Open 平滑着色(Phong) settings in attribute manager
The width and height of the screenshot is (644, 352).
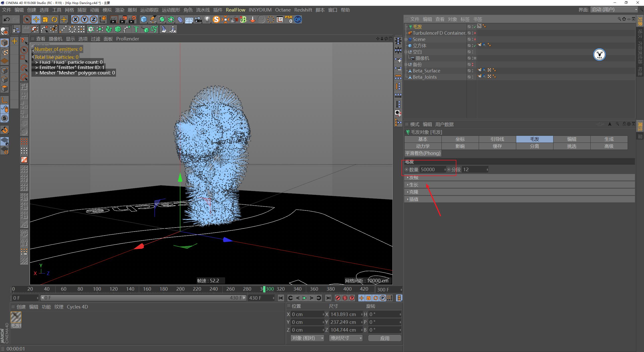pos(423,153)
